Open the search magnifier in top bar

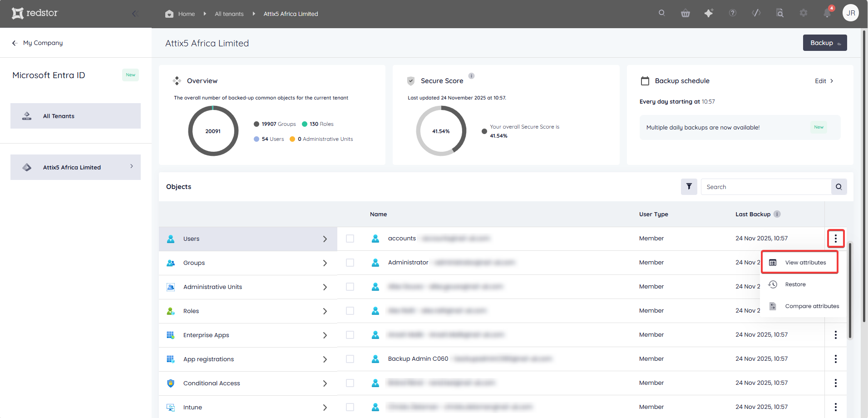[662, 13]
